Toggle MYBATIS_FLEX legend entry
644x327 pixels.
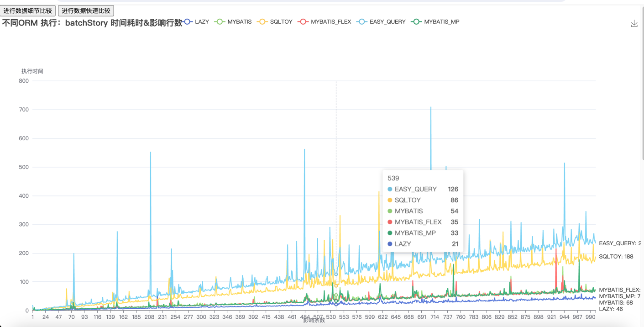pos(325,21)
